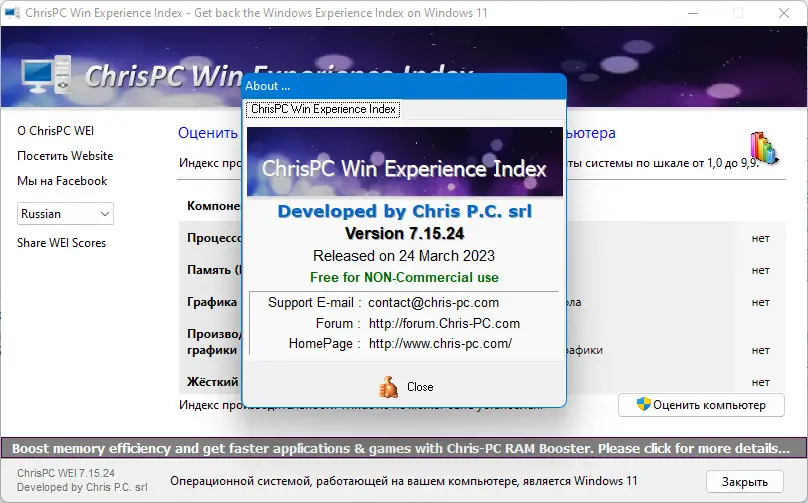The image size is (808, 503).
Task: Click the Оценить компьютер button
Action: pyautogui.click(x=701, y=405)
